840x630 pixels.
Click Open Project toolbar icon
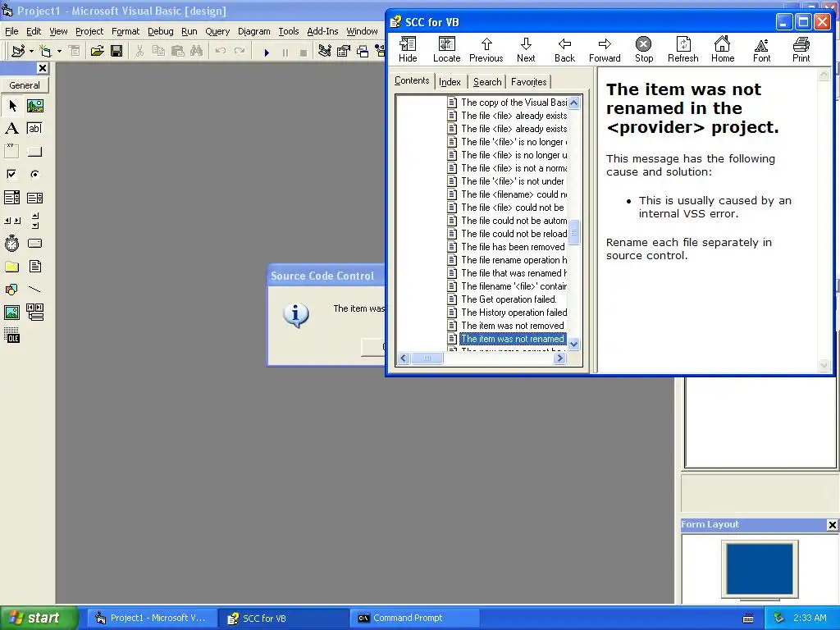[97, 51]
